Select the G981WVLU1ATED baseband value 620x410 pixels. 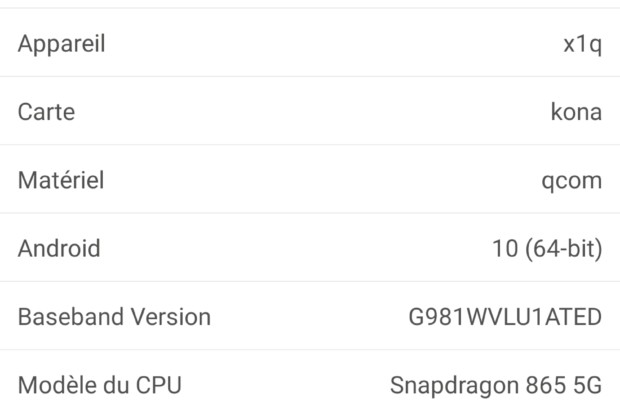[504, 317]
